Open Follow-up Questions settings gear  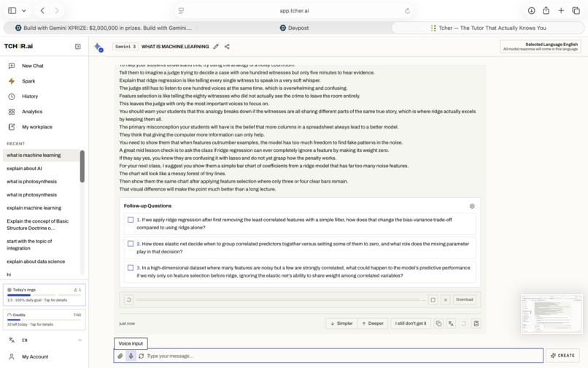(472, 206)
